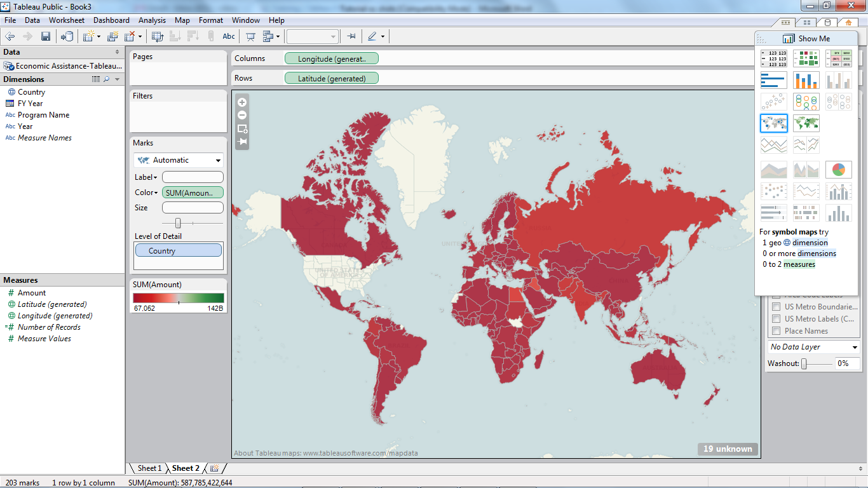The height and width of the screenshot is (488, 868).
Task: Click the Duplicate Sheet toolbar icon
Action: click(x=112, y=36)
